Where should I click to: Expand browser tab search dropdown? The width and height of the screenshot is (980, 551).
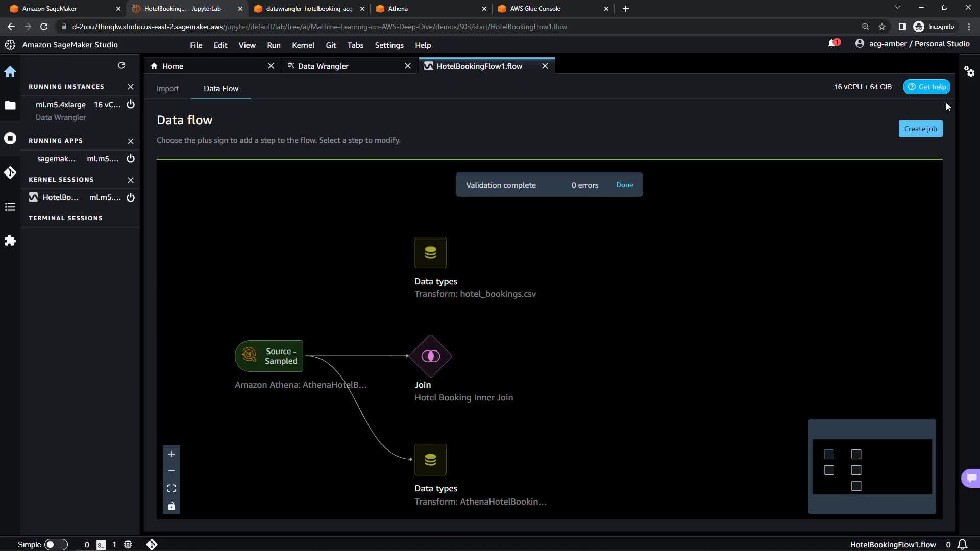[x=897, y=8]
